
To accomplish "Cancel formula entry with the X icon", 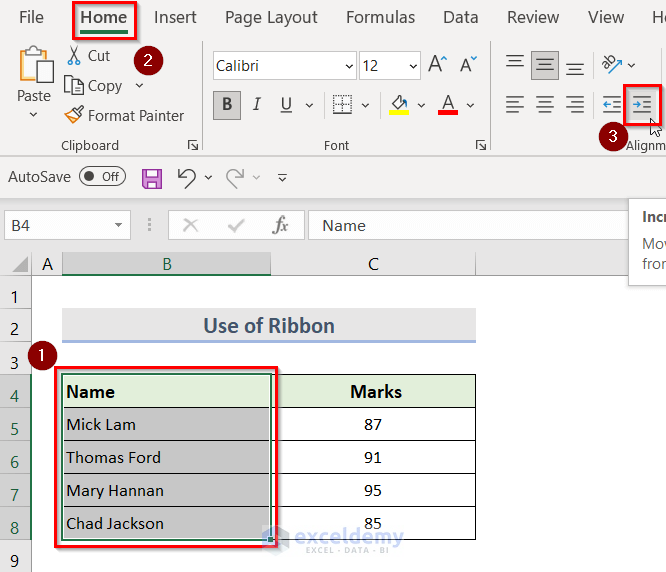I will point(190,225).
